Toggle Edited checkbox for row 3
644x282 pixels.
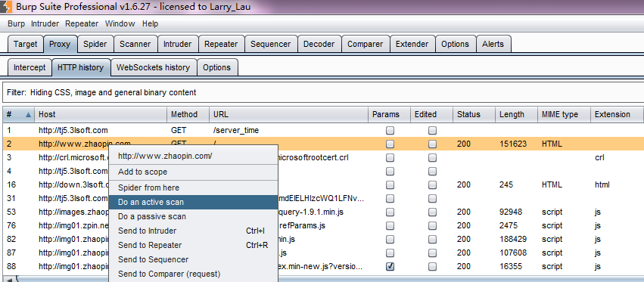point(432,157)
